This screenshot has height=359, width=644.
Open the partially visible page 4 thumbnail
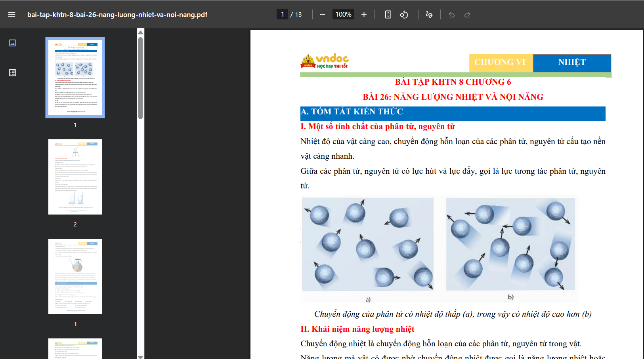pyautogui.click(x=75, y=349)
